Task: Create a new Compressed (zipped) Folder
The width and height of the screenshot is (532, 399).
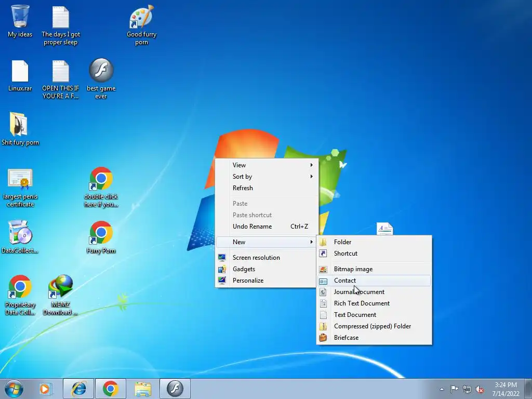Action: [374, 326]
